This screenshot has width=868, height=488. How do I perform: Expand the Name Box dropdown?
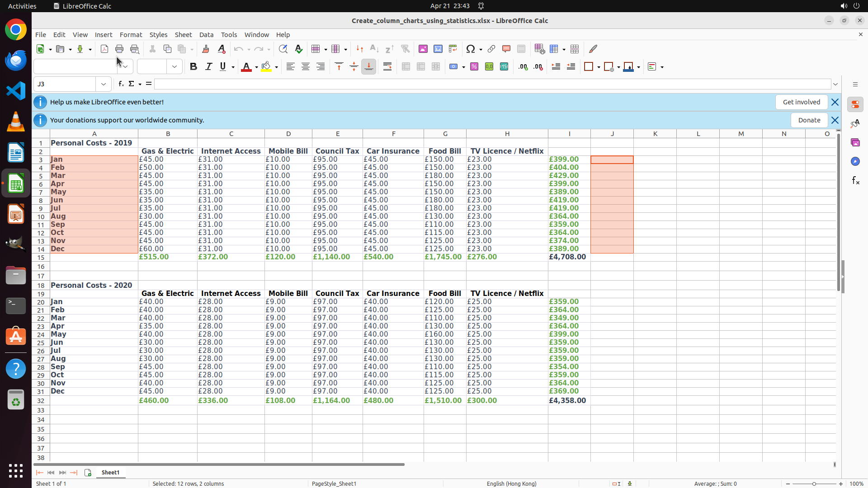(104, 84)
